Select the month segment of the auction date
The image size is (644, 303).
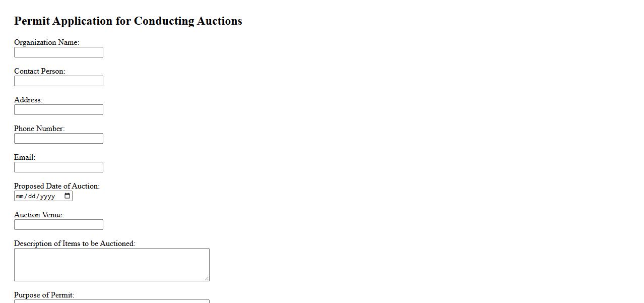[20, 196]
